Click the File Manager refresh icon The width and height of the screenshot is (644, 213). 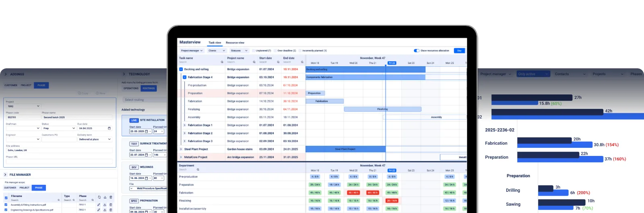pos(99,197)
